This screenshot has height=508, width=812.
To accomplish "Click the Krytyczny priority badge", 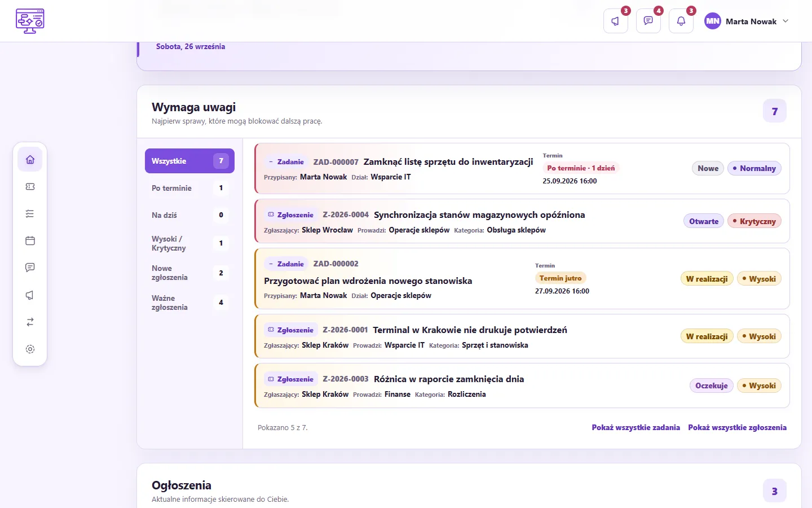I will [754, 221].
